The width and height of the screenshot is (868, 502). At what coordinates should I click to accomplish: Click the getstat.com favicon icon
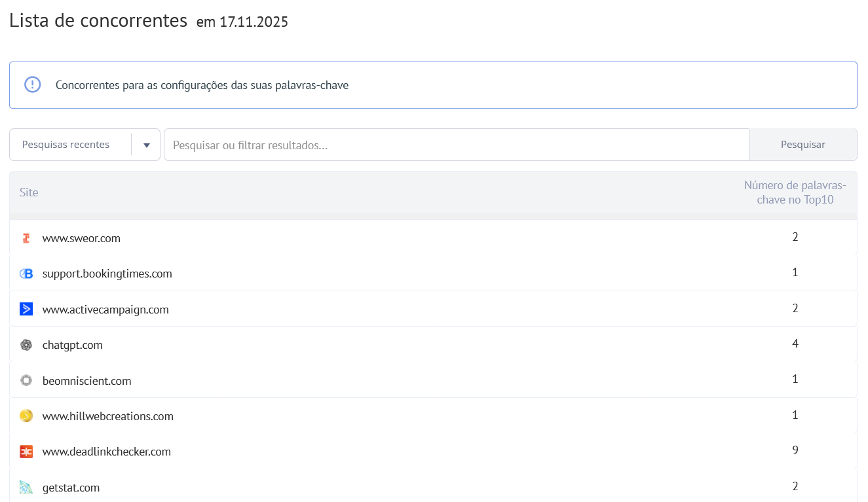pyautogui.click(x=26, y=488)
